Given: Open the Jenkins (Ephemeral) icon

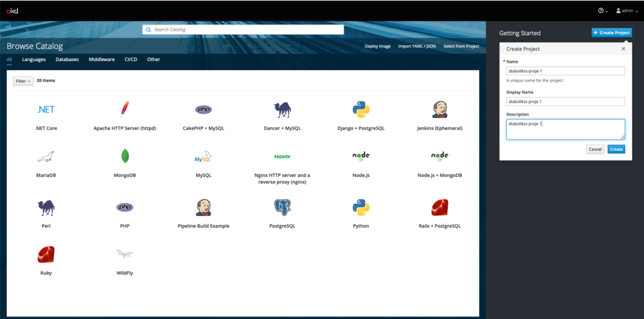Looking at the screenshot, I should pos(440,109).
